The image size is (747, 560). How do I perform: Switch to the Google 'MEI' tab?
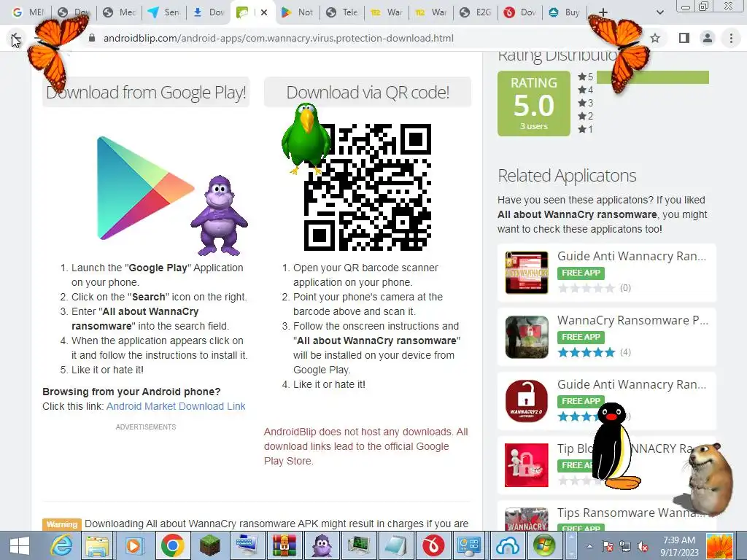28,12
